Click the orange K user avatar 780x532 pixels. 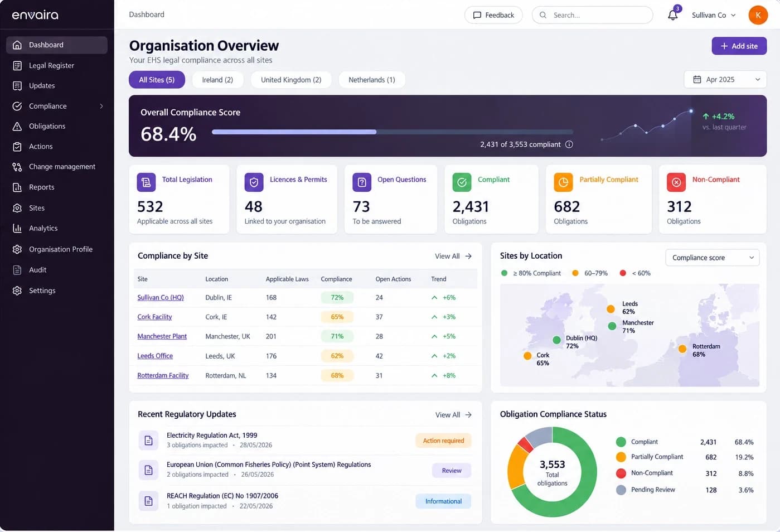758,15
